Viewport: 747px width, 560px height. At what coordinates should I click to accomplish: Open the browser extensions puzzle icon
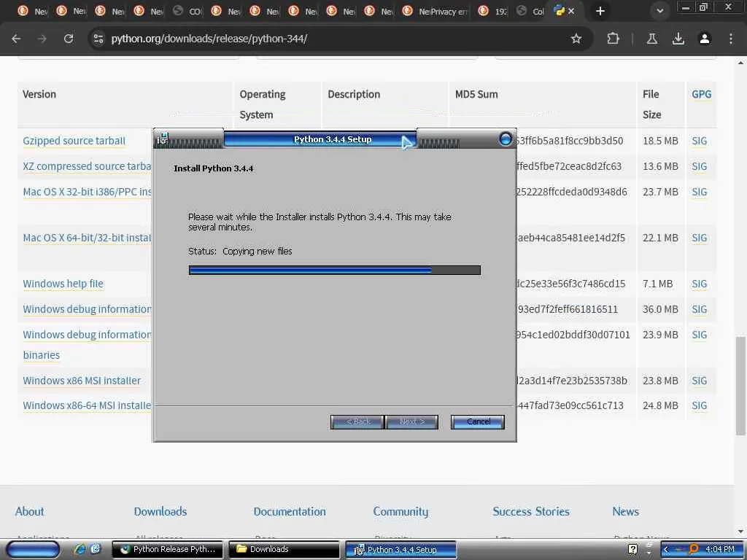[x=613, y=39]
